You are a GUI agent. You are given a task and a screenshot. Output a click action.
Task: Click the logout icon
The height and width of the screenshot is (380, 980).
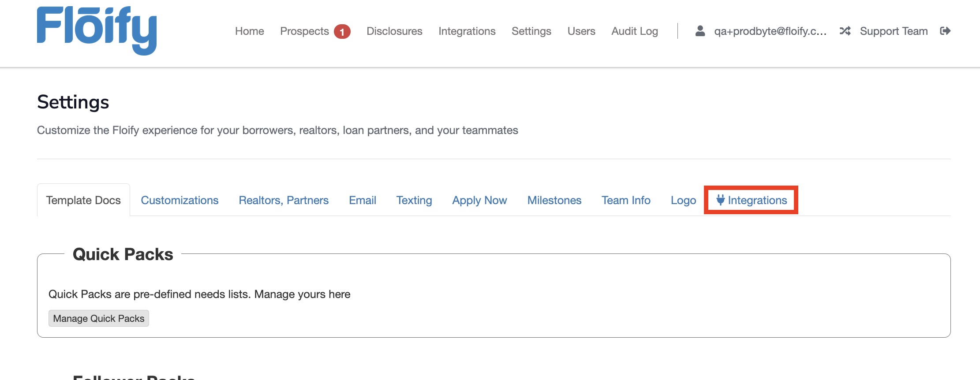tap(945, 31)
